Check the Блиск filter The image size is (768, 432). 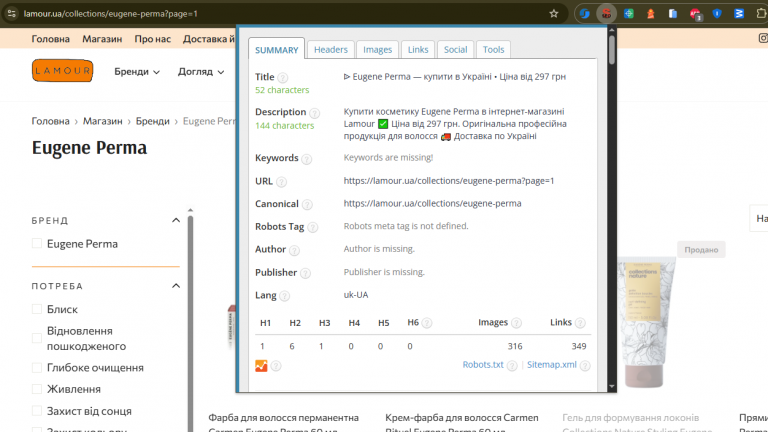[x=37, y=309]
